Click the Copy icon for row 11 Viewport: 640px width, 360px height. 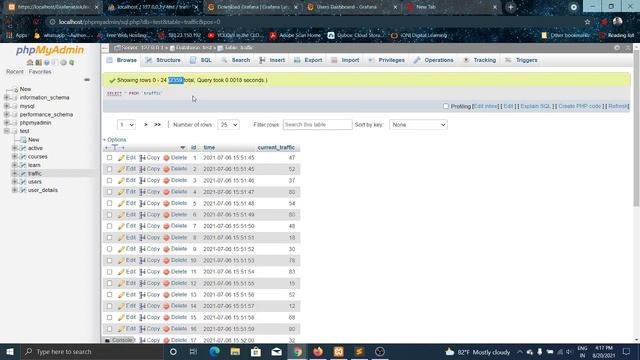point(142,272)
